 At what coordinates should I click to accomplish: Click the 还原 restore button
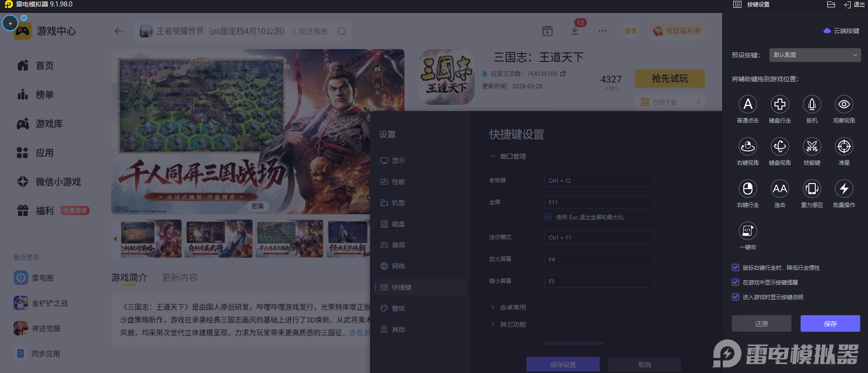point(762,323)
